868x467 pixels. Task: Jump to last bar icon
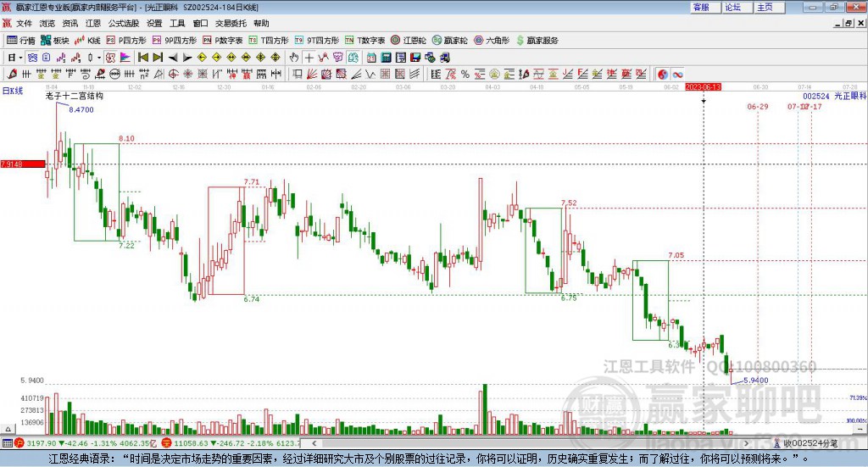[x=158, y=58]
